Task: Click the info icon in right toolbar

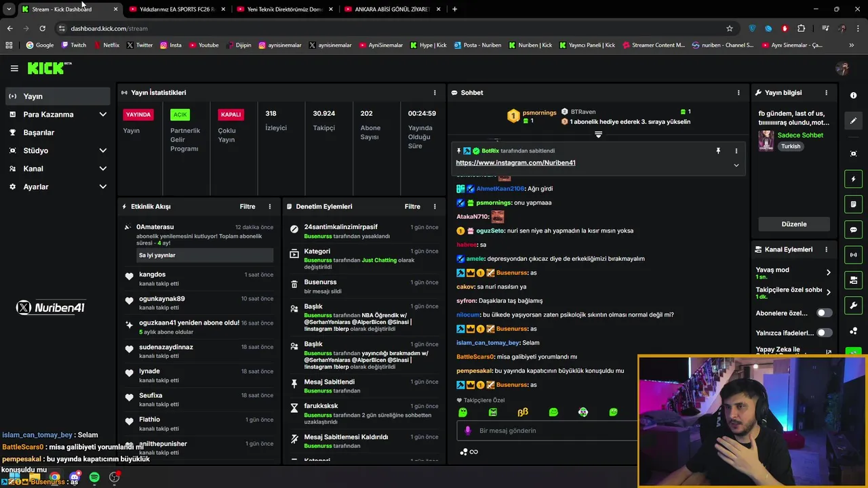Action: tap(854, 96)
